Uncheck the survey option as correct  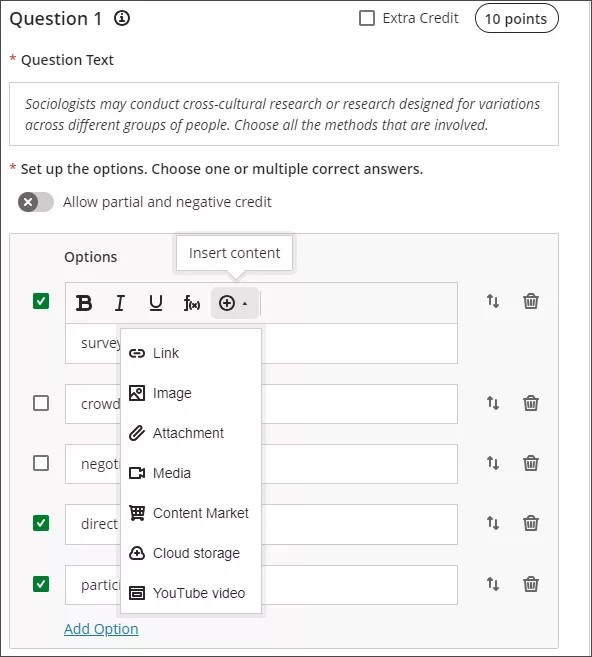click(x=41, y=301)
